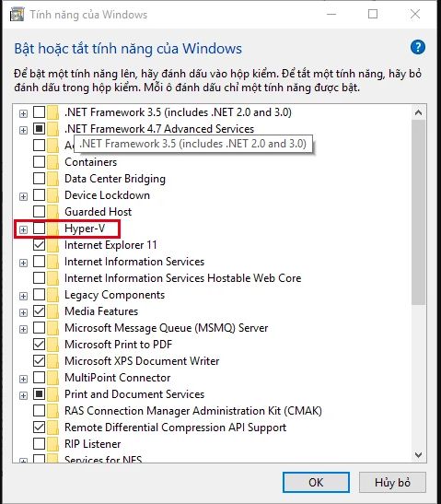Click the blue help question mark icon

pos(418,48)
